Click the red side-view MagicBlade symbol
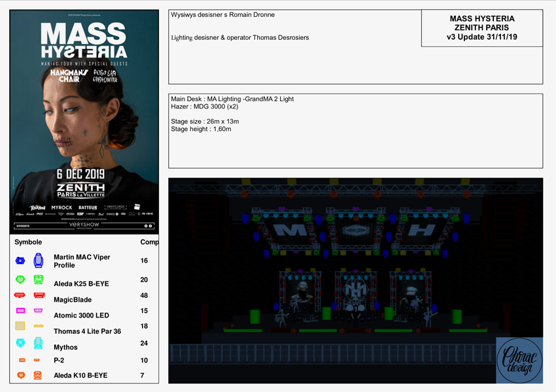The height and width of the screenshot is (392, 556). click(x=39, y=295)
